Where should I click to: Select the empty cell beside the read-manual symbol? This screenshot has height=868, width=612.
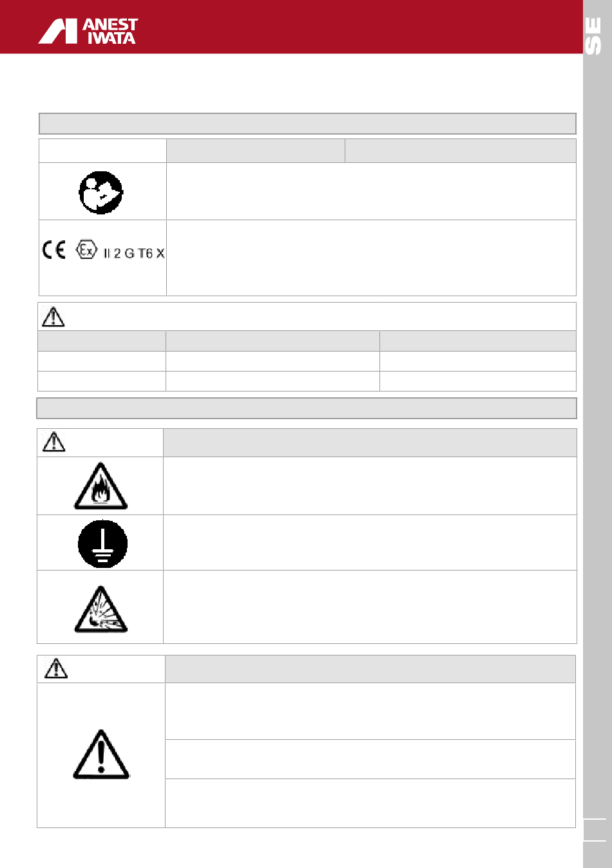371,191
